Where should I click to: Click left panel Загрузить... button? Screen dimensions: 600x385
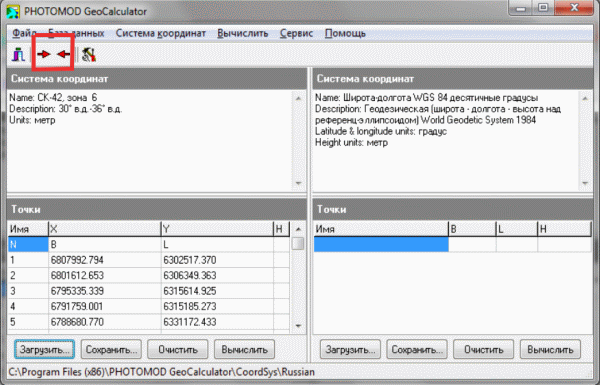tap(44, 349)
